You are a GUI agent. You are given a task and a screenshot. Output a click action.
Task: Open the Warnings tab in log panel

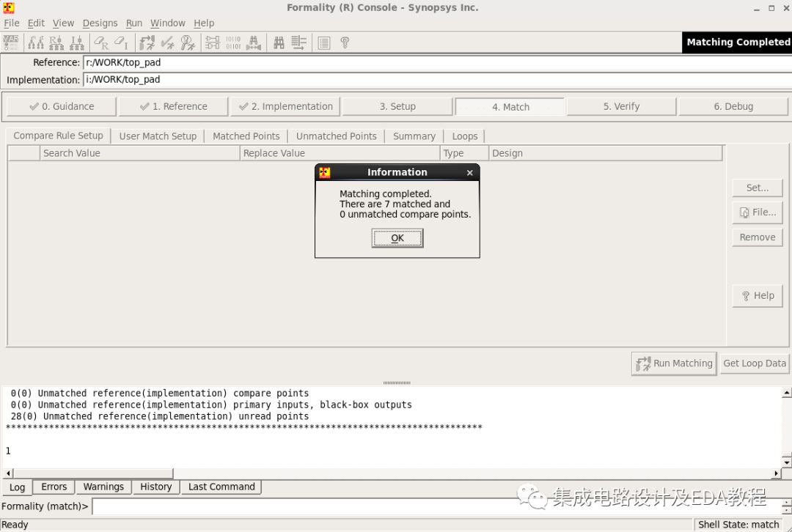pos(103,487)
